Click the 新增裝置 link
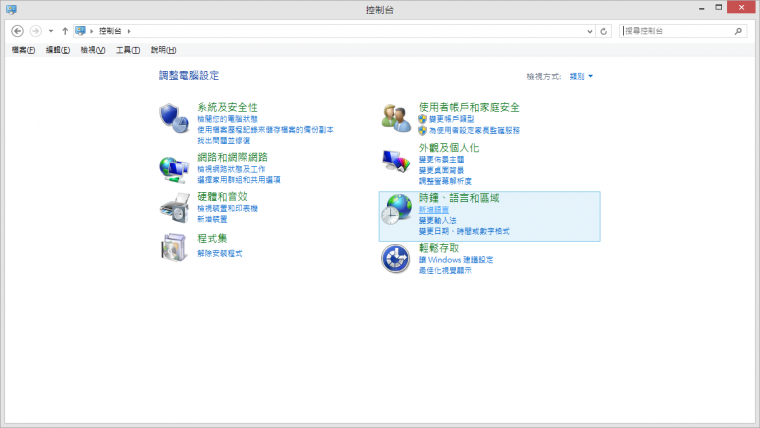The height and width of the screenshot is (428, 760). pyautogui.click(x=212, y=219)
